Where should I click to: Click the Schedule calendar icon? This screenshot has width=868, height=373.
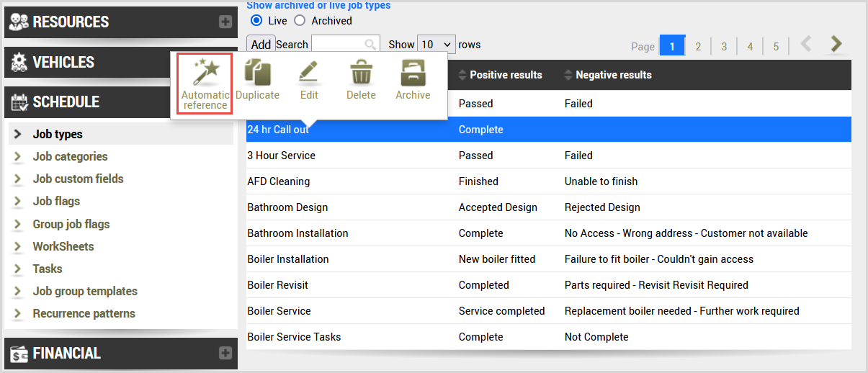click(x=19, y=102)
